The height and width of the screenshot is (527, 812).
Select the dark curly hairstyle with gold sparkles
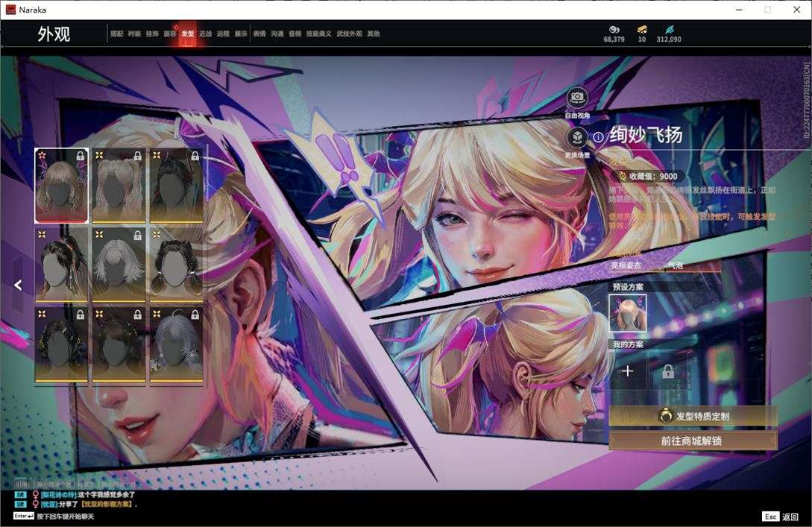tap(62, 345)
